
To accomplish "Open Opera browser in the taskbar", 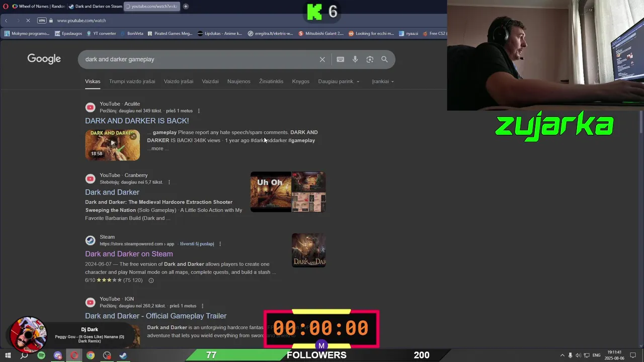I will (74, 355).
